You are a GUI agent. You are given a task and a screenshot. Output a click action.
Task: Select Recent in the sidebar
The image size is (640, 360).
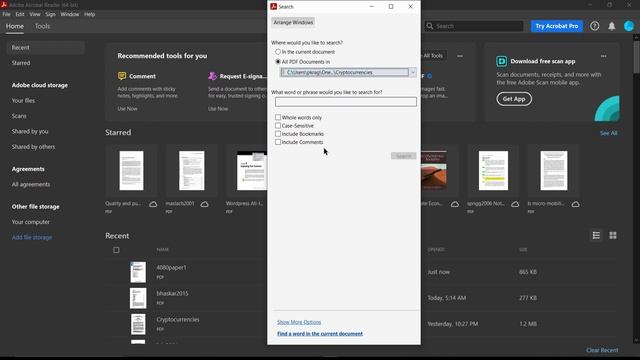[45, 48]
